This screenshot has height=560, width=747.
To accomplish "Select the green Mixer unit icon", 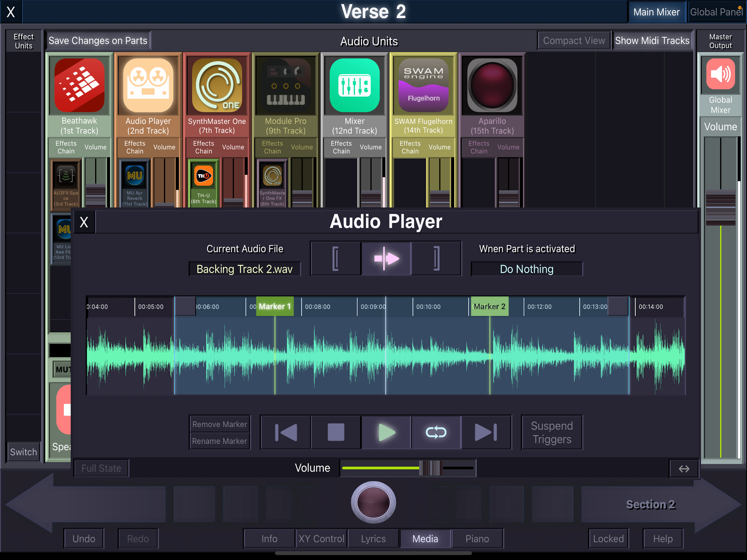I will click(x=354, y=85).
